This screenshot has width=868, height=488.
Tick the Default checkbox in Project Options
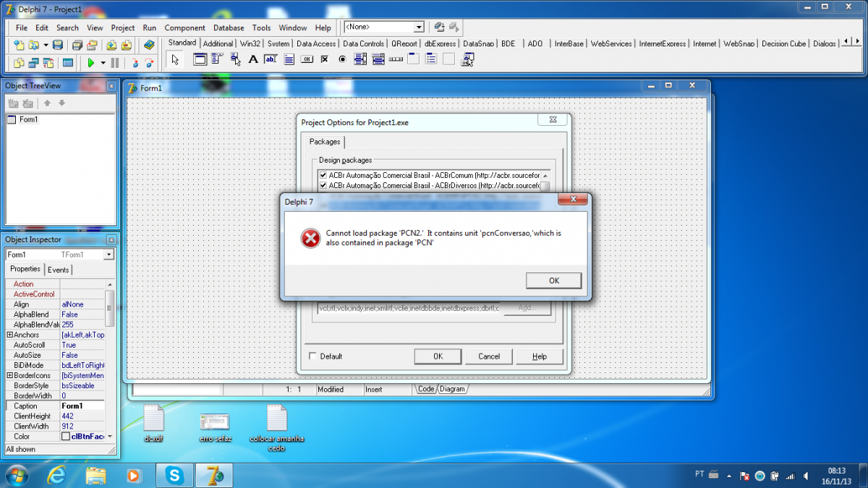click(312, 356)
